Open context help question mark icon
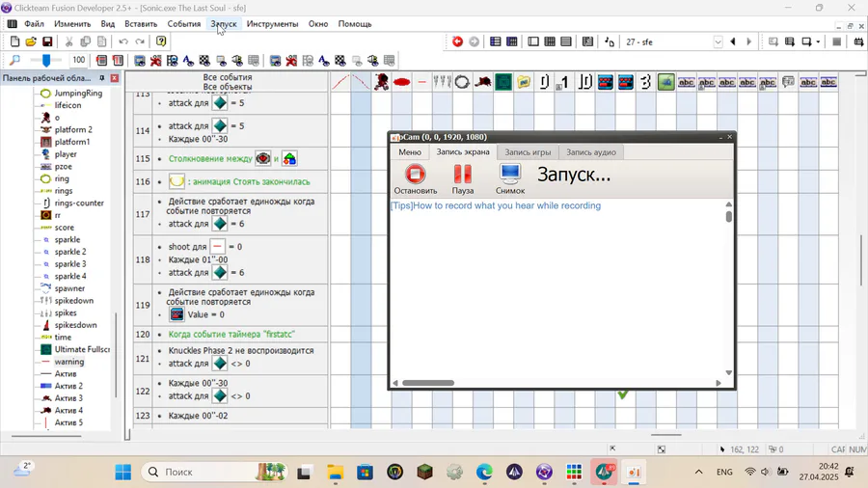 point(161,41)
